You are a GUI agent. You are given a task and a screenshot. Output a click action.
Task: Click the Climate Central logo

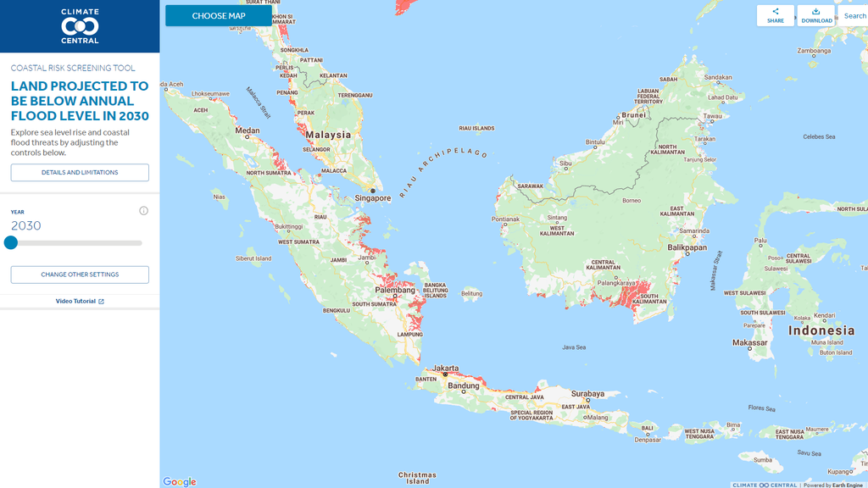[x=80, y=26]
